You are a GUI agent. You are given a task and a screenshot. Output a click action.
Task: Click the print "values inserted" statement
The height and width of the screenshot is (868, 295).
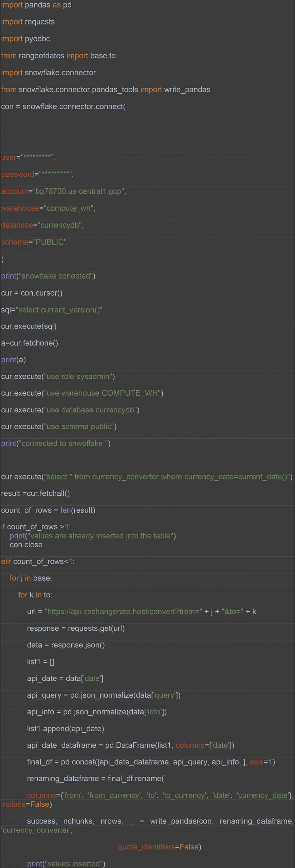[x=66, y=864]
